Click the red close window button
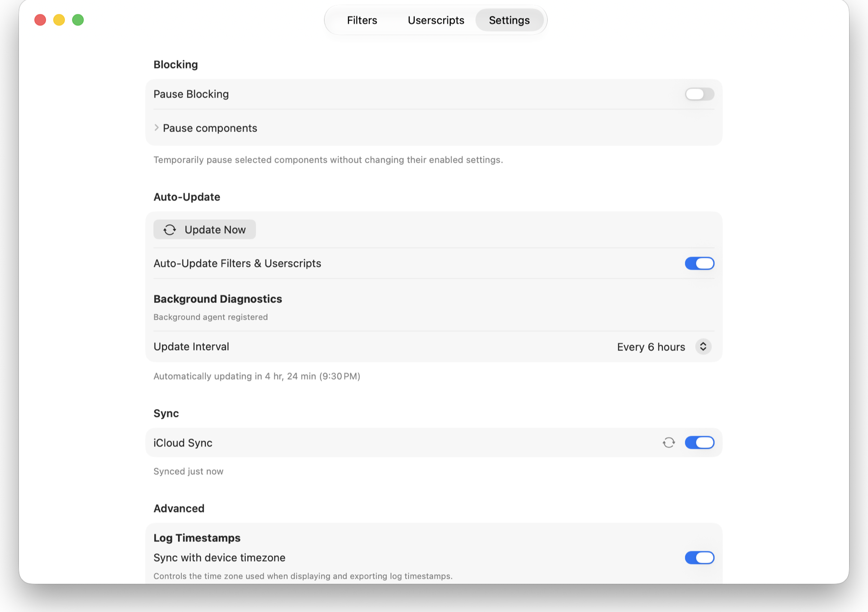 click(40, 20)
